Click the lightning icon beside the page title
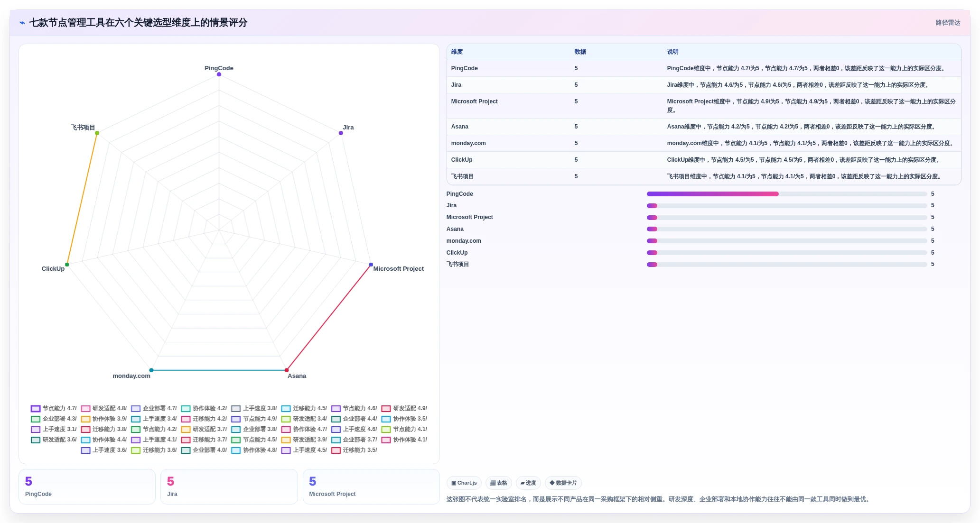980x523 pixels. click(22, 23)
